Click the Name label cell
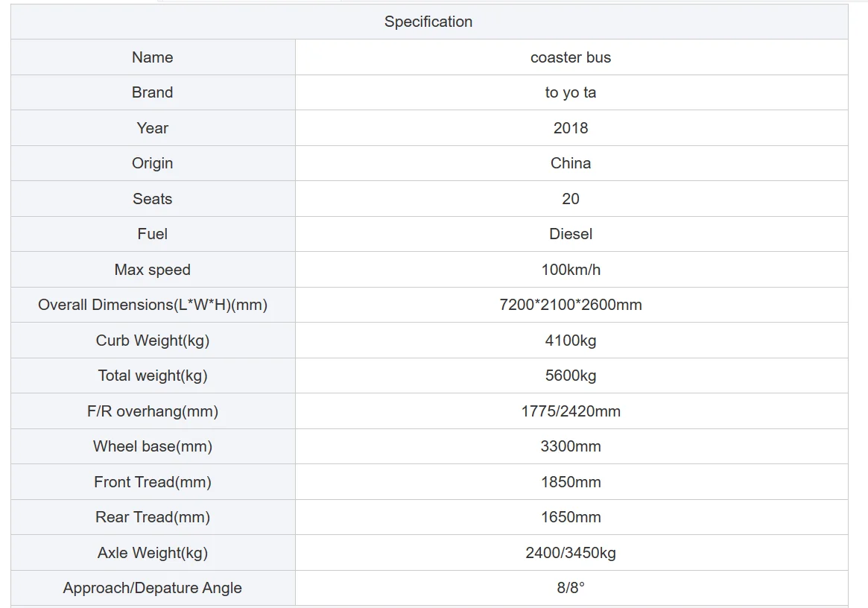Viewport: 868px width, 608px height. 153,57
